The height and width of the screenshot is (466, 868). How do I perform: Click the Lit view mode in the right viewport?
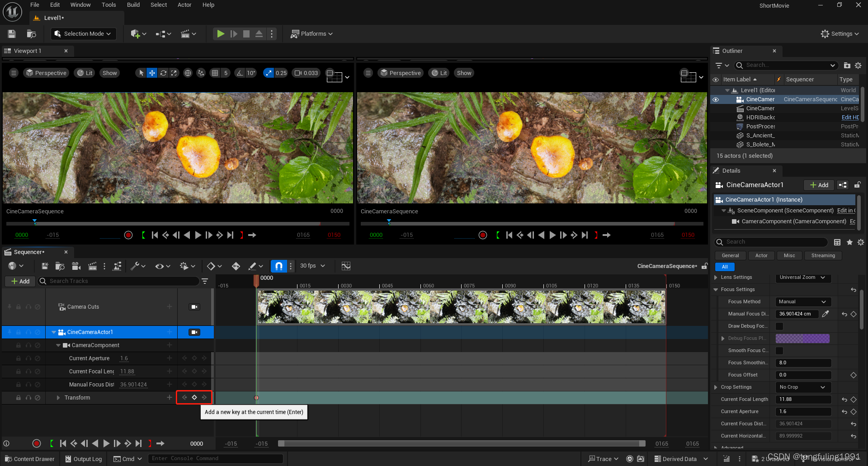pyautogui.click(x=439, y=73)
